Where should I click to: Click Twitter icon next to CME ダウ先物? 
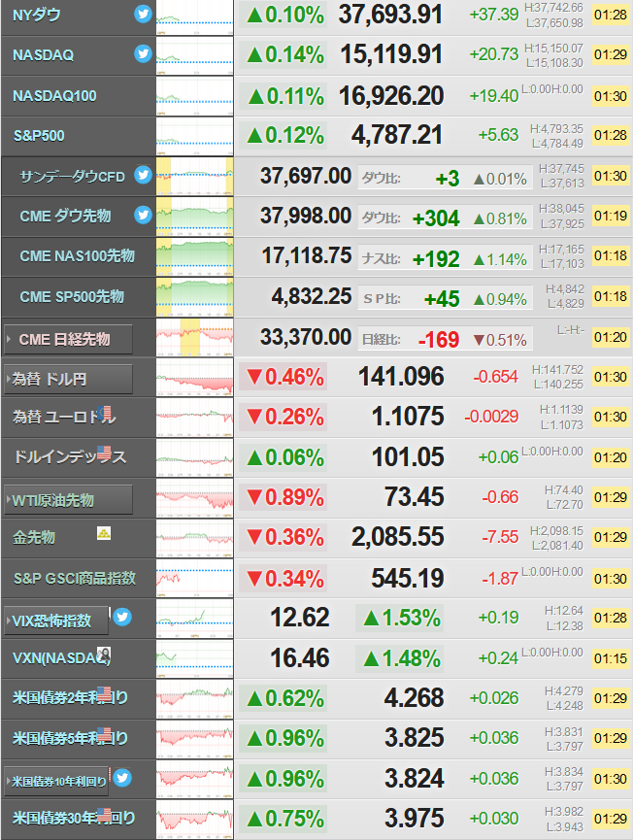click(x=143, y=215)
